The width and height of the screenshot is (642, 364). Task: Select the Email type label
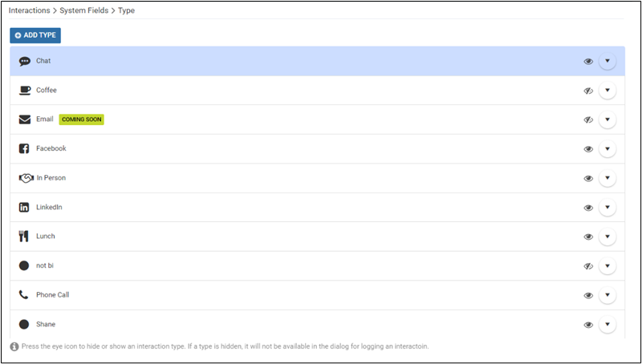click(45, 119)
